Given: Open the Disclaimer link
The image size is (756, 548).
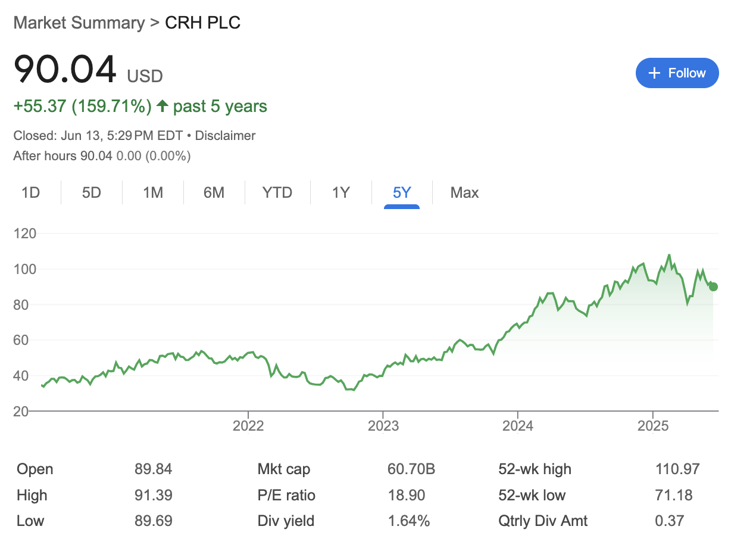Looking at the screenshot, I should coord(225,136).
